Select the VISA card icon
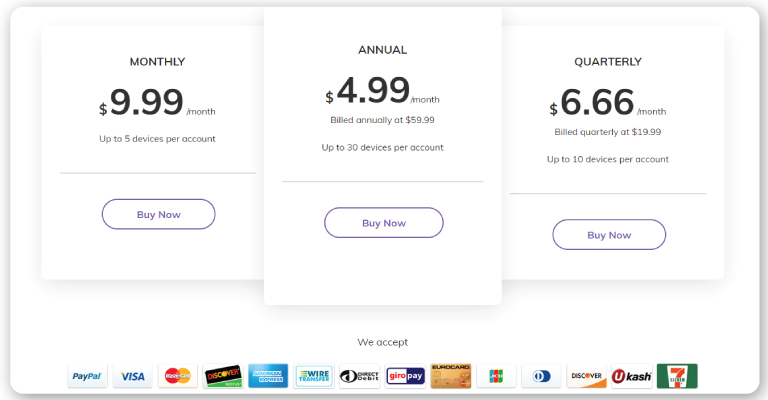 pos(132,376)
